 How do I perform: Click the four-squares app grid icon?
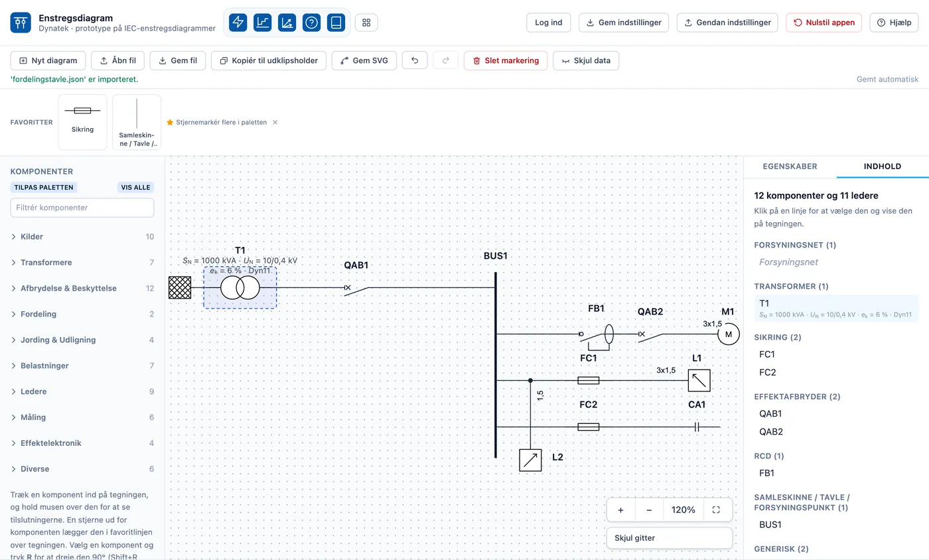(x=366, y=23)
